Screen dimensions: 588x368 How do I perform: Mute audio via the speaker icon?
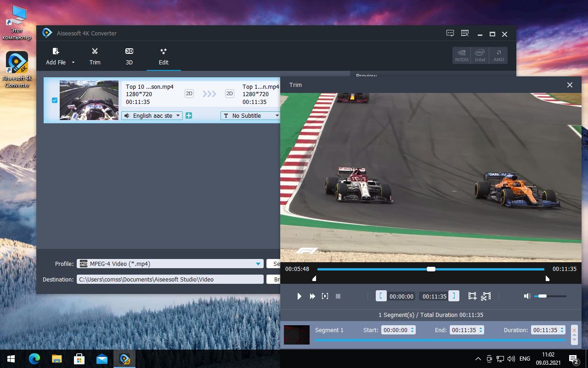527,296
